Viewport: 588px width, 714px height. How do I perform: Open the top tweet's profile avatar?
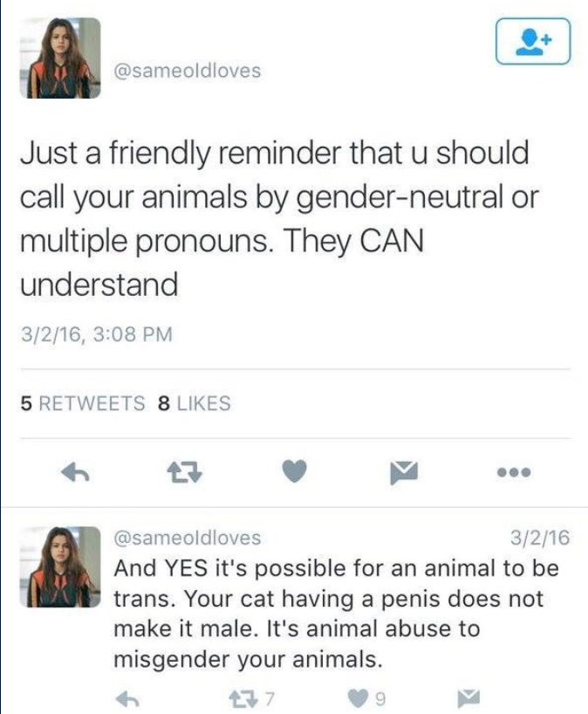coord(62,58)
